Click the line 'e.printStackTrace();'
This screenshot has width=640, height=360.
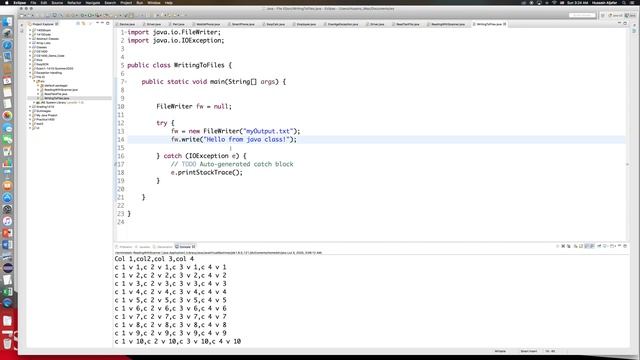207,172
